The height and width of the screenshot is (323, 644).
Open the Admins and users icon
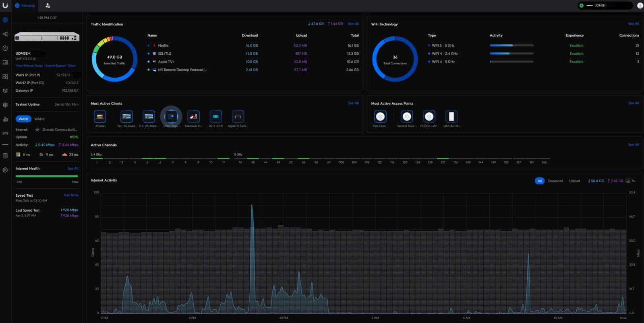click(48, 6)
